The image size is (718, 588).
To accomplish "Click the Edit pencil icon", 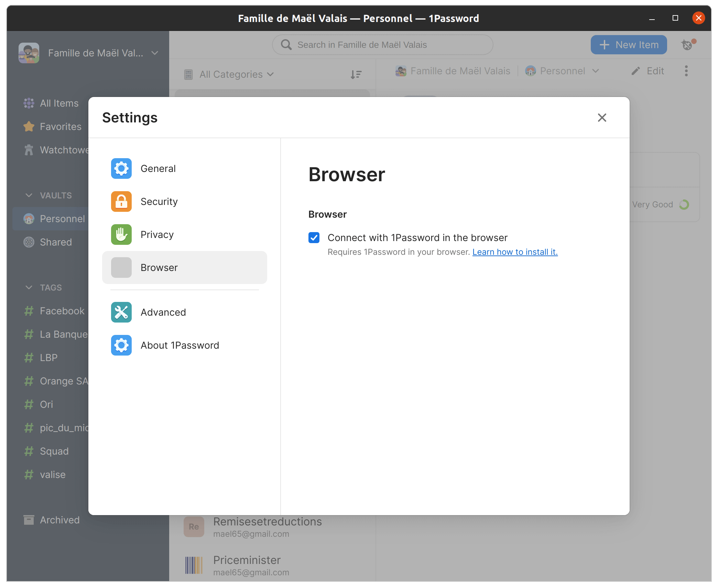I will tap(636, 71).
